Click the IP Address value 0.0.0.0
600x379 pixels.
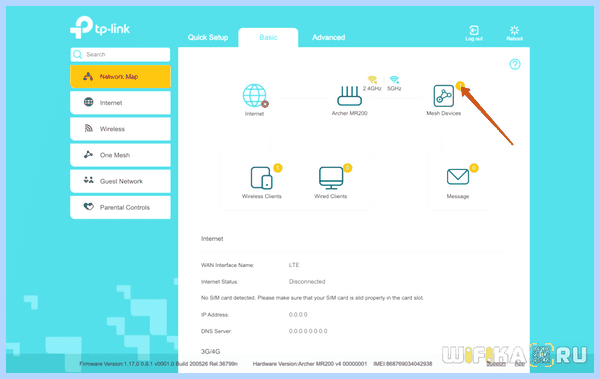298,315
